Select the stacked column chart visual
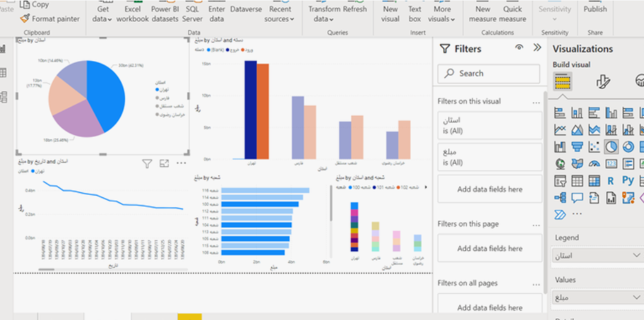The image size is (644, 320). [577, 113]
